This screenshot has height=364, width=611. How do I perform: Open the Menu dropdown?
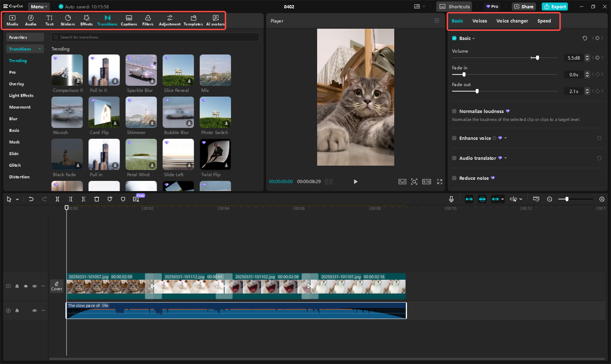tap(39, 6)
